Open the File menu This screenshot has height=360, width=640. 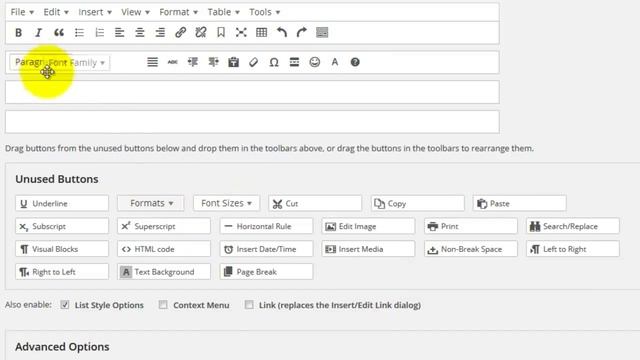click(x=22, y=12)
